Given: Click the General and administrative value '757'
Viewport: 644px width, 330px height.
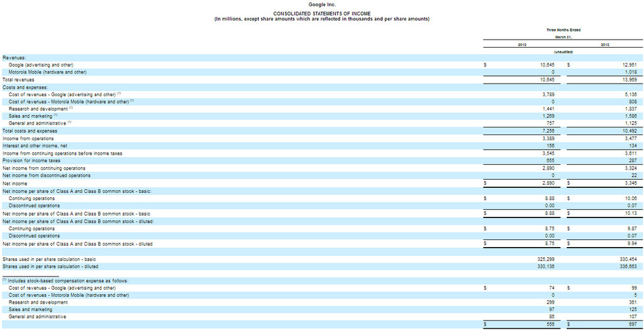Looking at the screenshot, I should coord(551,123).
